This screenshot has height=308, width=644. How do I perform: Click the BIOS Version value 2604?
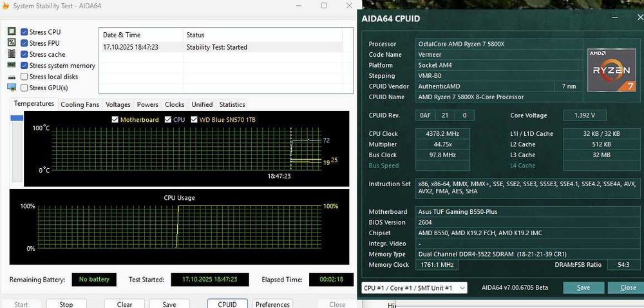(x=425, y=222)
